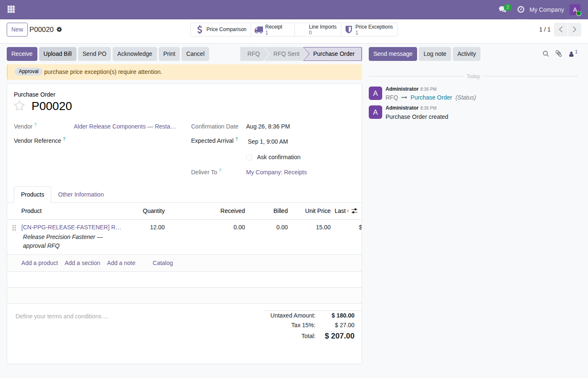The image size is (588, 378).
Task: Create a new record with New
Action: (17, 29)
